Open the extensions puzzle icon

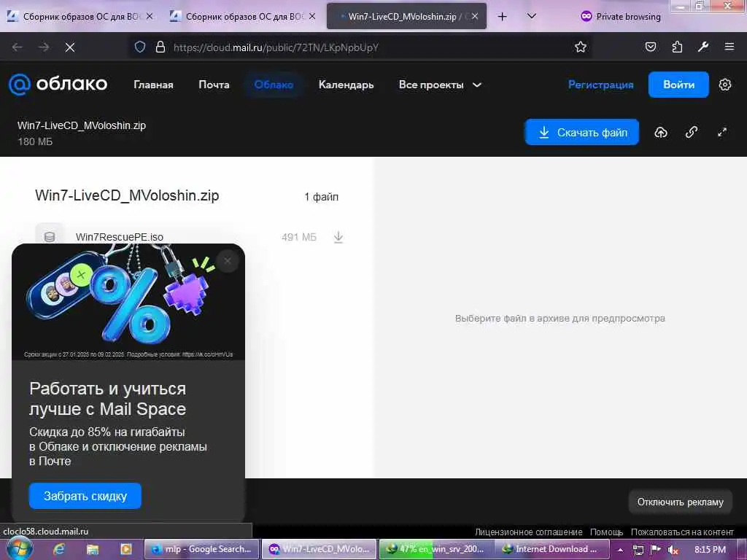tap(677, 47)
